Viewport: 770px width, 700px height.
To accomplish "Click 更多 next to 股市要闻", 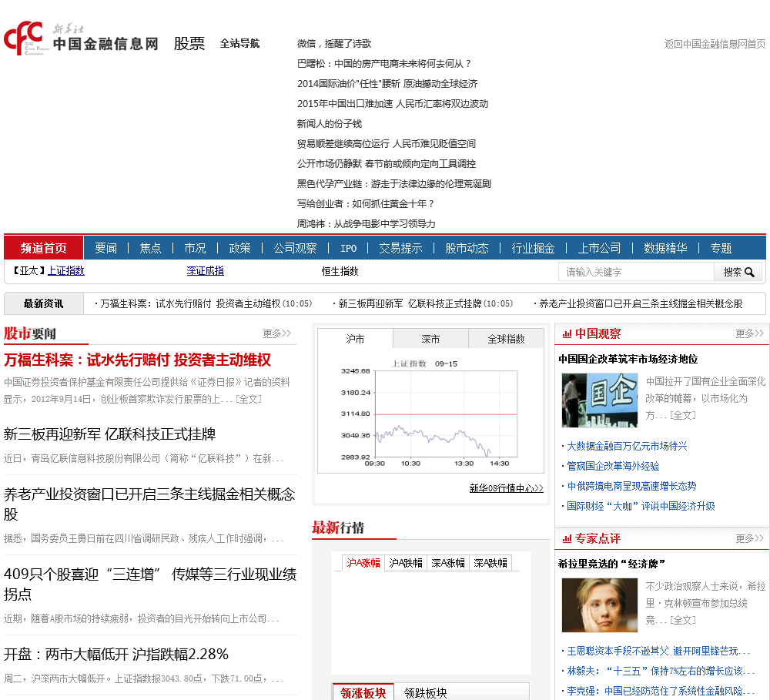I will pyautogui.click(x=277, y=334).
